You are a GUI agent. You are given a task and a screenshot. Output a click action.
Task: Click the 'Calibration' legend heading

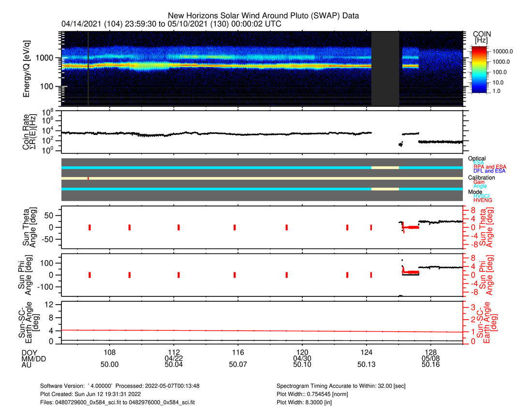point(481,177)
